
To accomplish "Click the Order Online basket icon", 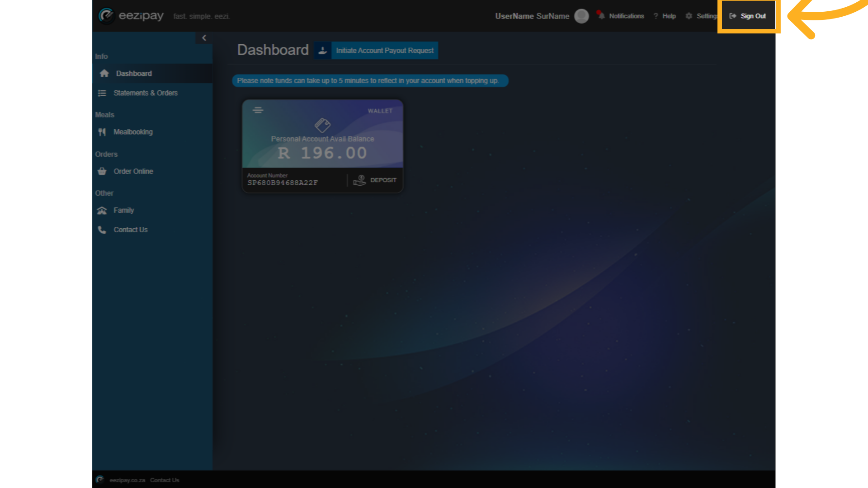I will click(x=102, y=171).
